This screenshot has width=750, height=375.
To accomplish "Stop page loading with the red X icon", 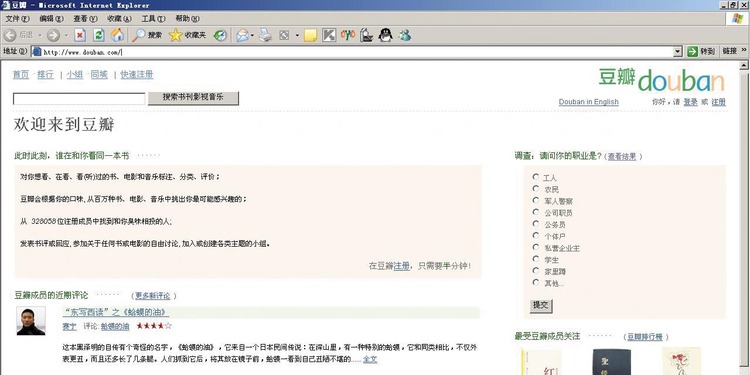I will [x=80, y=35].
